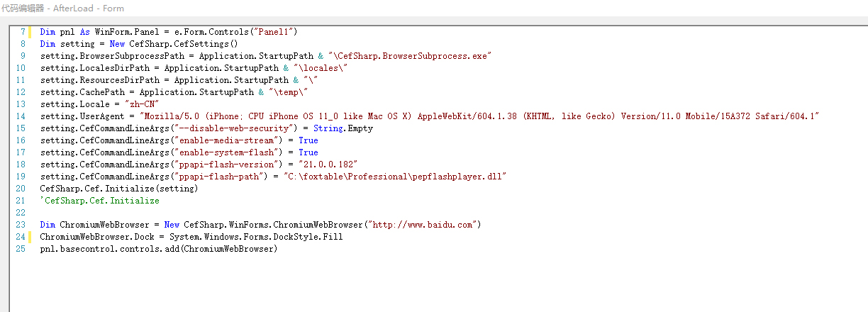Click the "ppapi-flash-path" pepflashplayer.dll line
This screenshot has width=868, height=312.
(274, 177)
